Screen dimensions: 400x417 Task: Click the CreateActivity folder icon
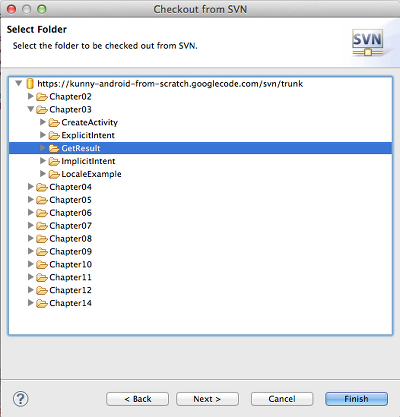click(x=54, y=123)
